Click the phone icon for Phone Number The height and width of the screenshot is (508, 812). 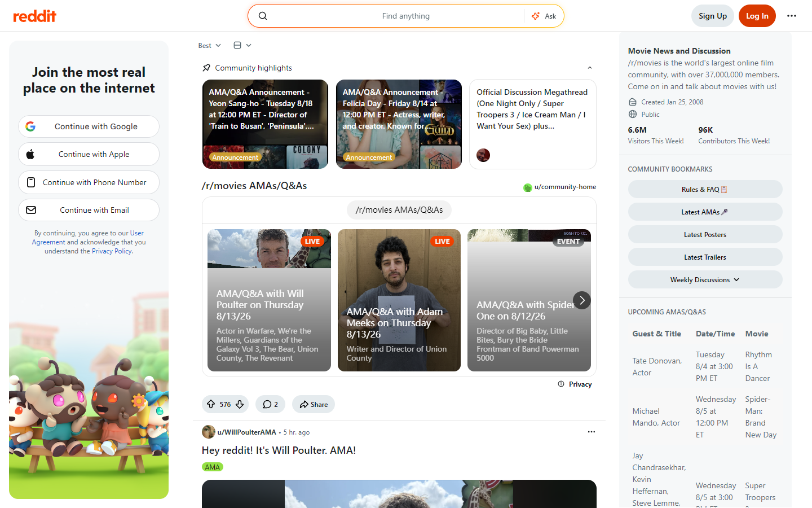coord(32,182)
